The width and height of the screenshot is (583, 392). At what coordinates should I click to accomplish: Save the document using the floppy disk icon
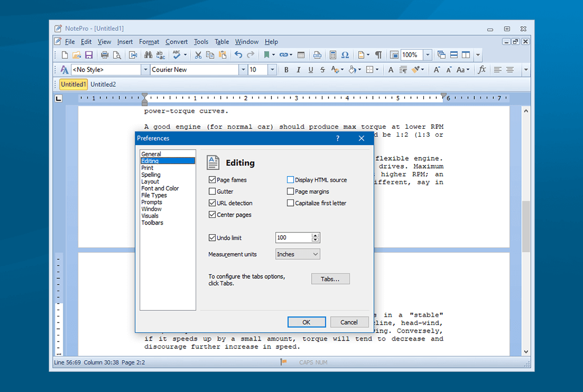point(89,55)
